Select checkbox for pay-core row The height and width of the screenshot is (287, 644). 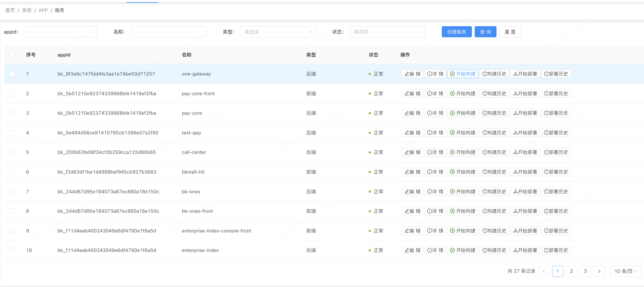coord(12,113)
